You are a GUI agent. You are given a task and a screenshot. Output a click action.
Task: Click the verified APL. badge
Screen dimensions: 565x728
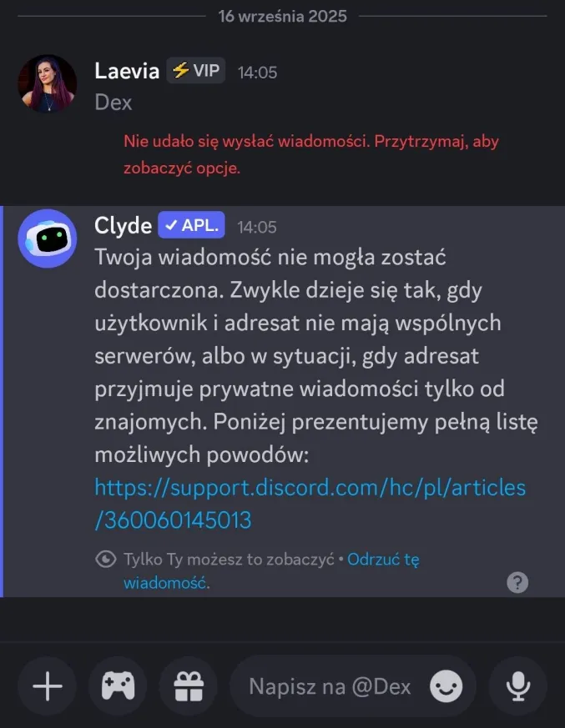click(191, 225)
